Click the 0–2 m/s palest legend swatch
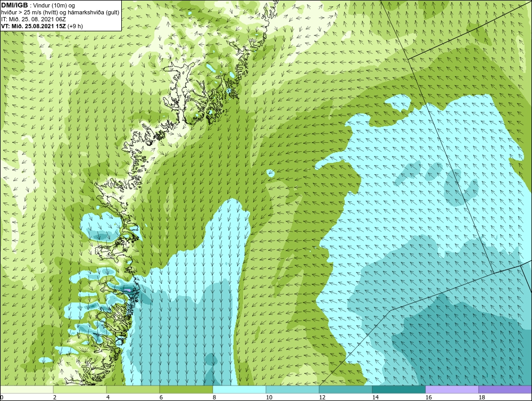 tap(27, 389)
